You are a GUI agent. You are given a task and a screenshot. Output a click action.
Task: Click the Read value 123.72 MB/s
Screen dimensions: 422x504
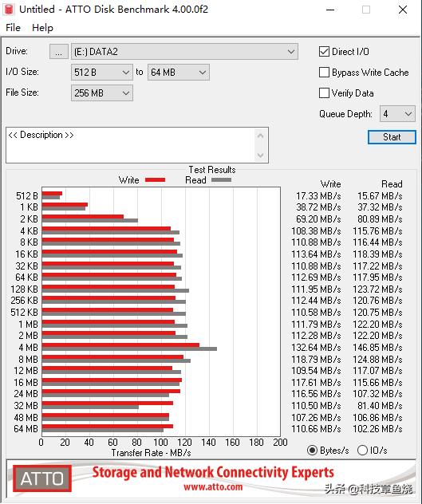377,289
